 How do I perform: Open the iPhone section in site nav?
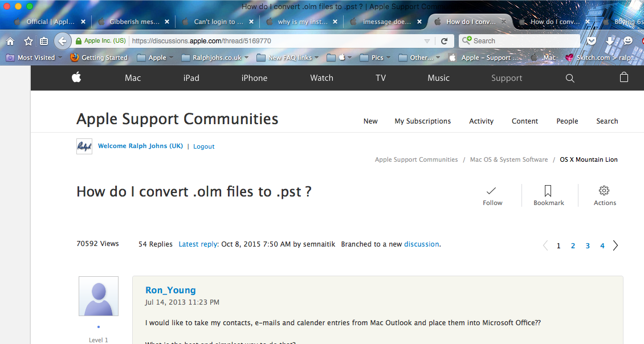[254, 78]
